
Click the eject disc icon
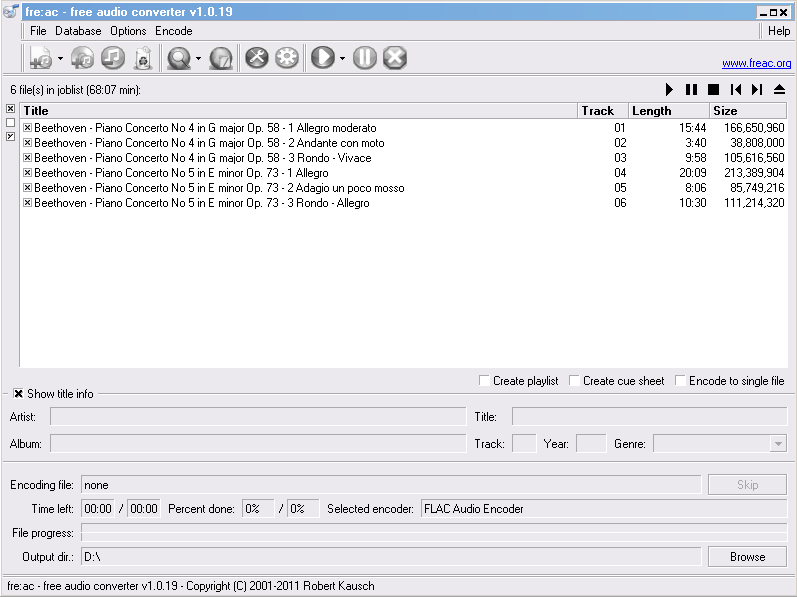(779, 90)
